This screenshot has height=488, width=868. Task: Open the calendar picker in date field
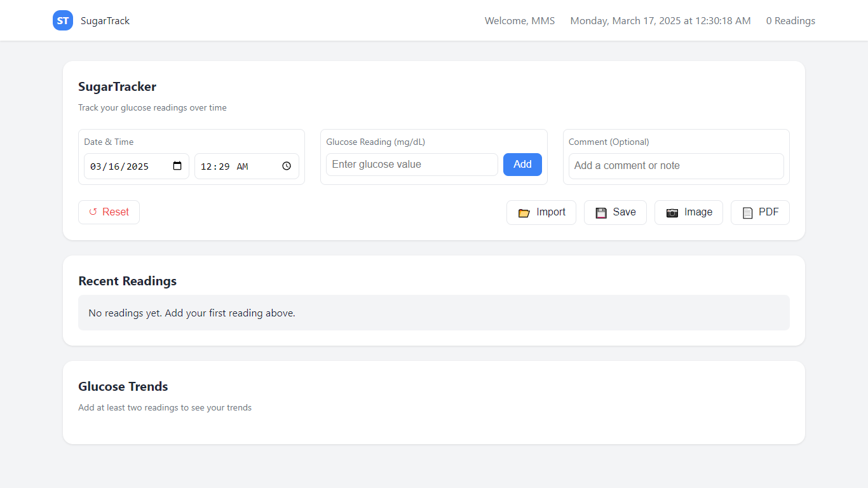177,166
